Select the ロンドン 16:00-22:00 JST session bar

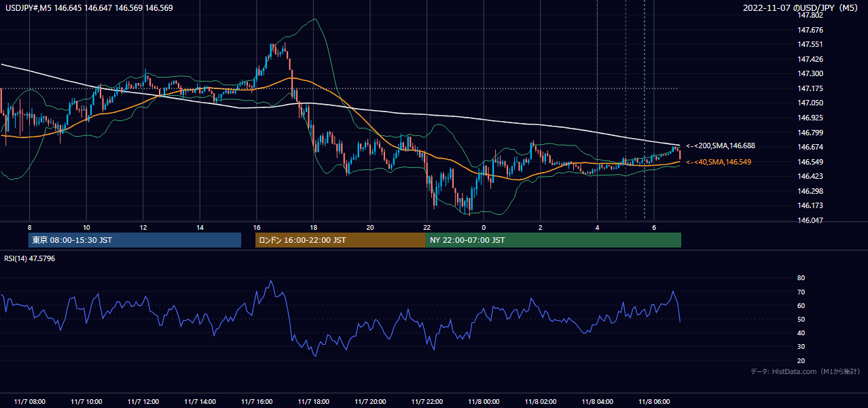tap(340, 240)
